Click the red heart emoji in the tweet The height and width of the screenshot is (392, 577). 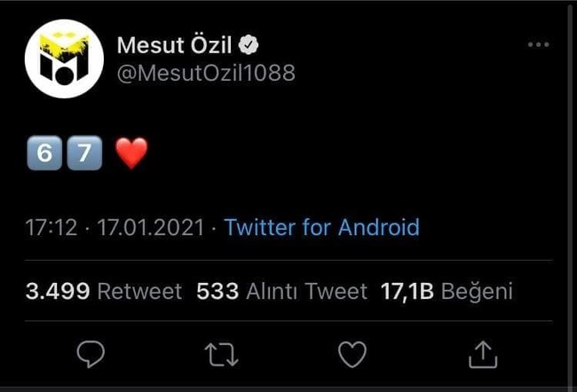pyautogui.click(x=131, y=154)
